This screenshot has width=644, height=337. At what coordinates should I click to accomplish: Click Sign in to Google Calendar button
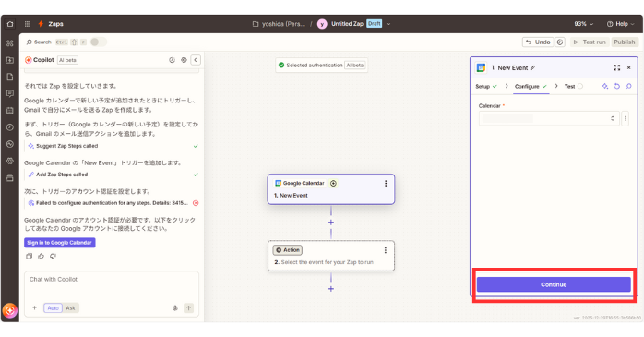[x=60, y=243]
